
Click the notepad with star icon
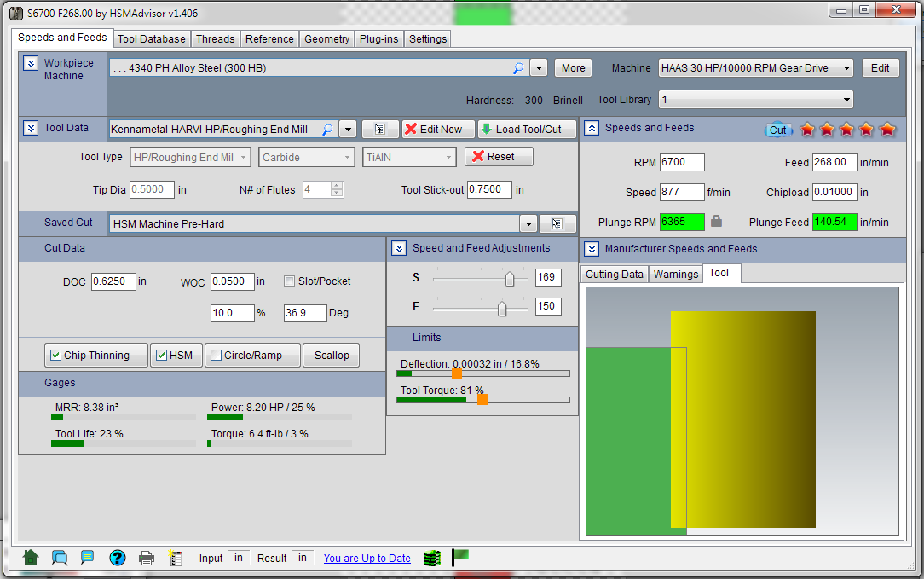[175, 558]
